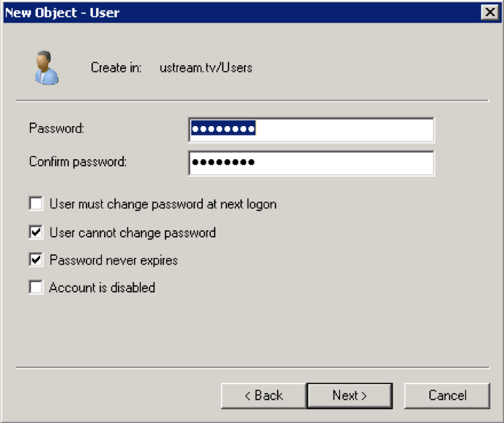Screen dimensions: 504x423
Task: Click the 'Create in:' label
Action: [116, 67]
